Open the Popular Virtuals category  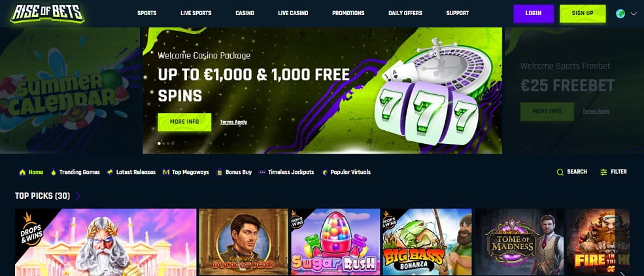(x=346, y=172)
